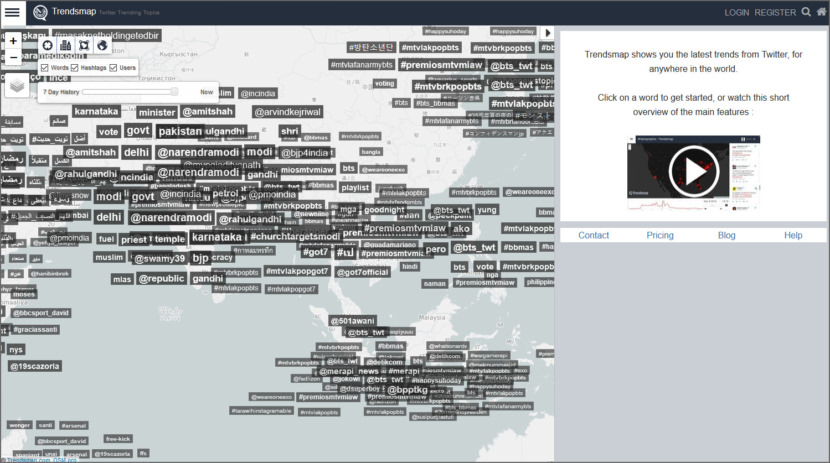Image resolution: width=830 pixels, height=463 pixels.
Task: Click the Trendsmap logo icon
Action: [40, 13]
